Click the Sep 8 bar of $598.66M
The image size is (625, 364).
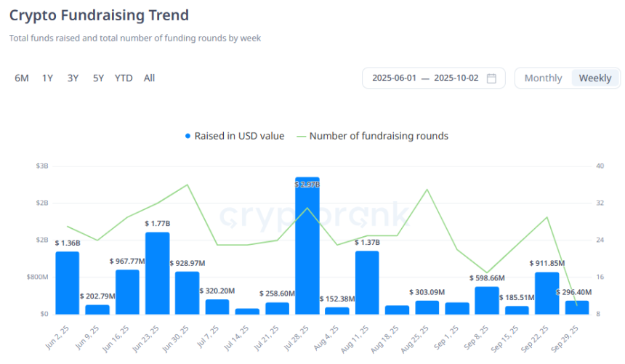pos(487,300)
